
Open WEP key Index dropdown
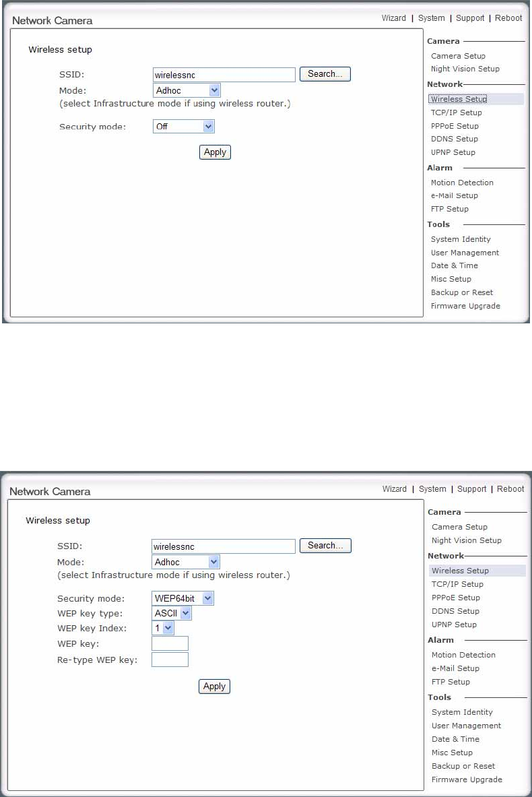pyautogui.click(x=163, y=629)
